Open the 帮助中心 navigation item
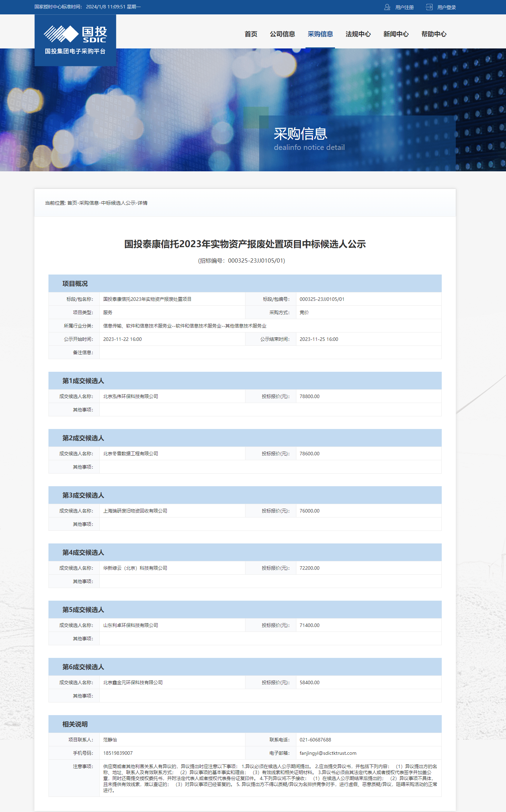The width and height of the screenshot is (506, 812). click(434, 34)
